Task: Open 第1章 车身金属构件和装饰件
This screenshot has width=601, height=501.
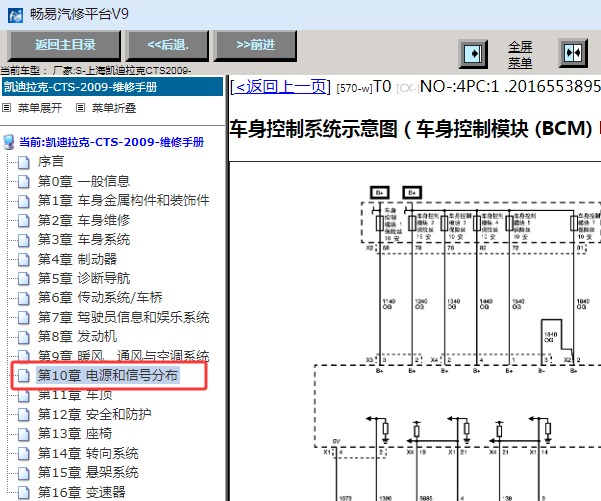Action: pos(123,200)
